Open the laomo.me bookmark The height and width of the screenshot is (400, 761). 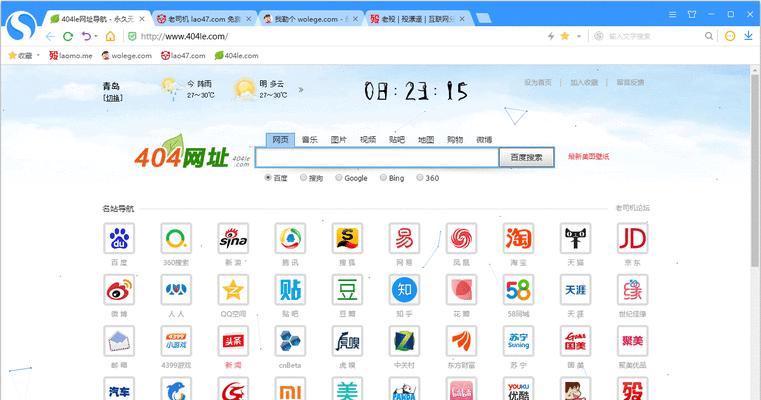click(70, 55)
